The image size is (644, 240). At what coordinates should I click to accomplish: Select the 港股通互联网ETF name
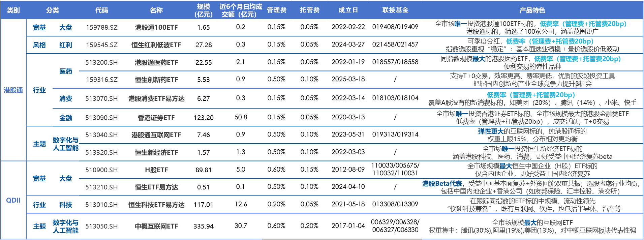156,135
